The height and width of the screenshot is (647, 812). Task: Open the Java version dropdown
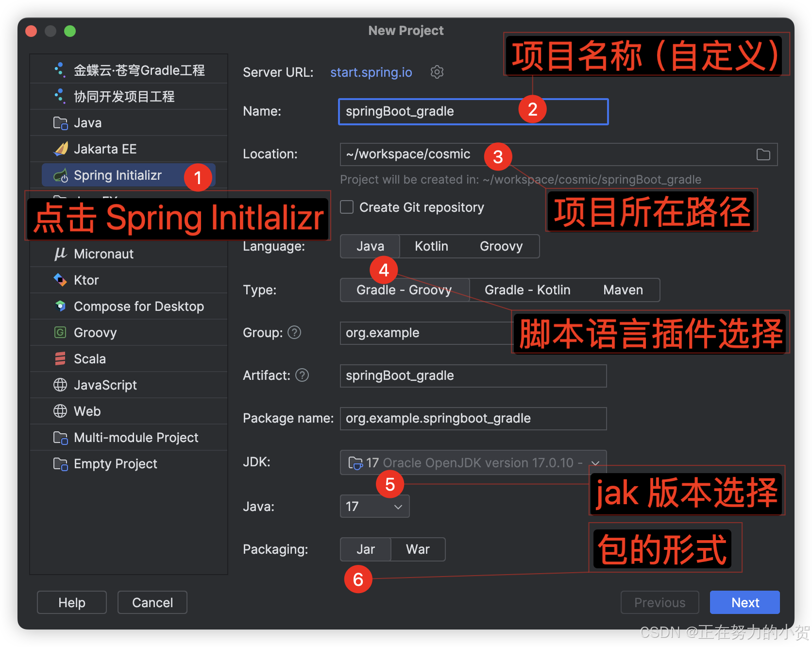(x=374, y=506)
